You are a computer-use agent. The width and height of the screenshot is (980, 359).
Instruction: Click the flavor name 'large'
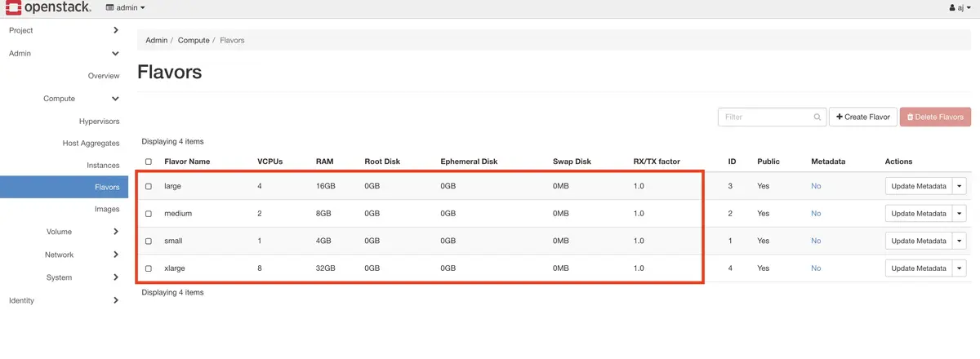pos(172,187)
